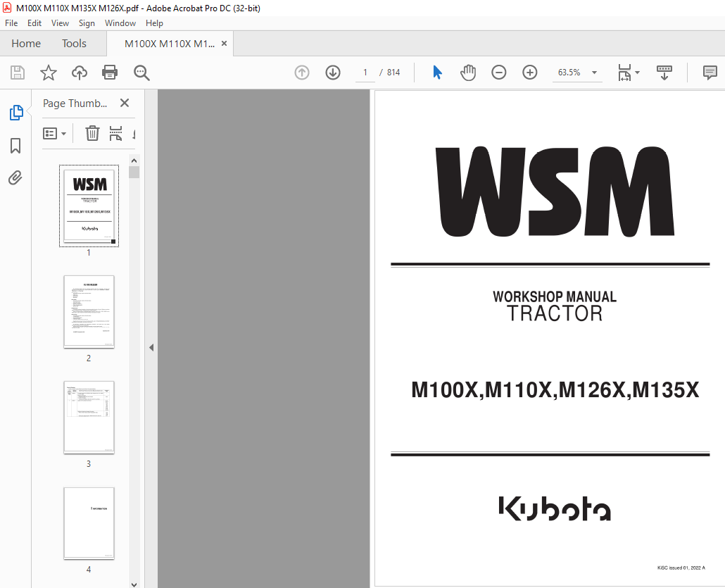Select the M100X M110X M1... document tab

[169, 44]
